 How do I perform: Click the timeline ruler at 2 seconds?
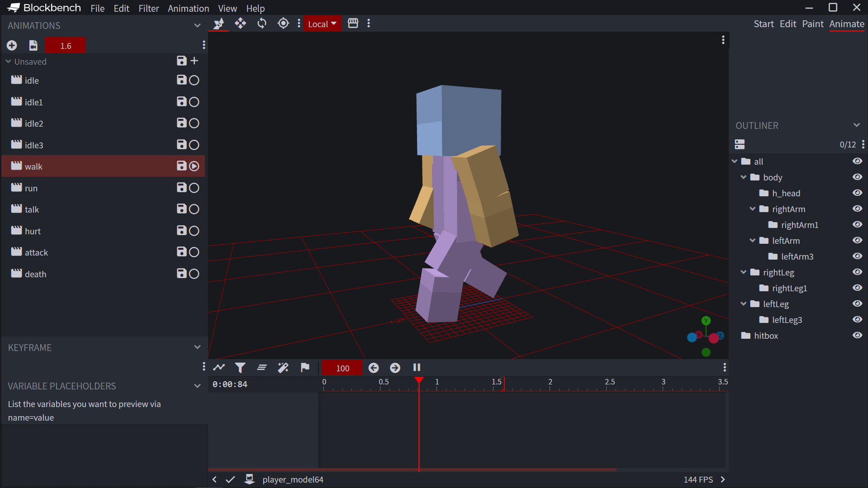[550, 383]
